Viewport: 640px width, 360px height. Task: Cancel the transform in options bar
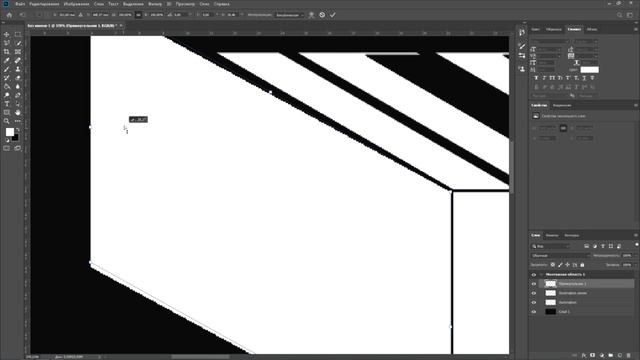[322, 15]
